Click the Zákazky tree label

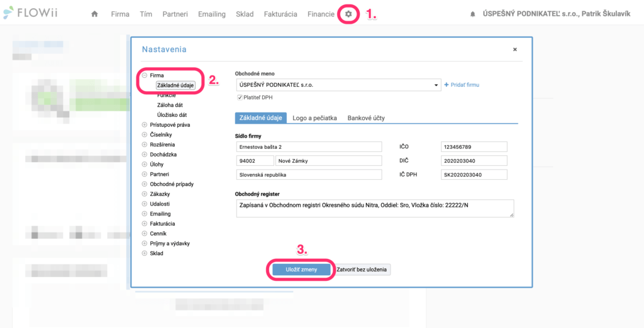tap(160, 194)
